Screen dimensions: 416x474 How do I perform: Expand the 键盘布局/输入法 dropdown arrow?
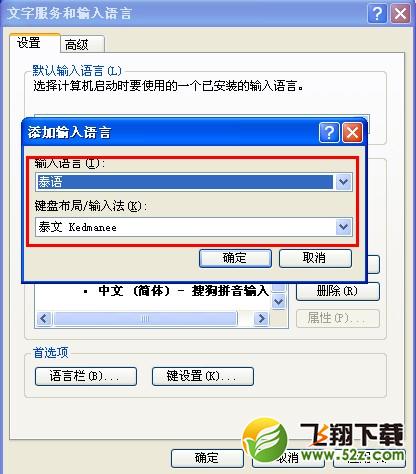343,227
